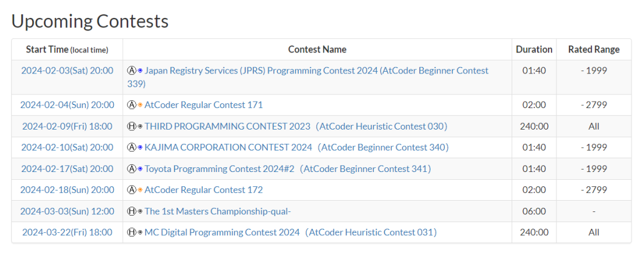Click start time 2024-03-22(Fri) 18:00
The image size is (644, 258).
[67, 232]
